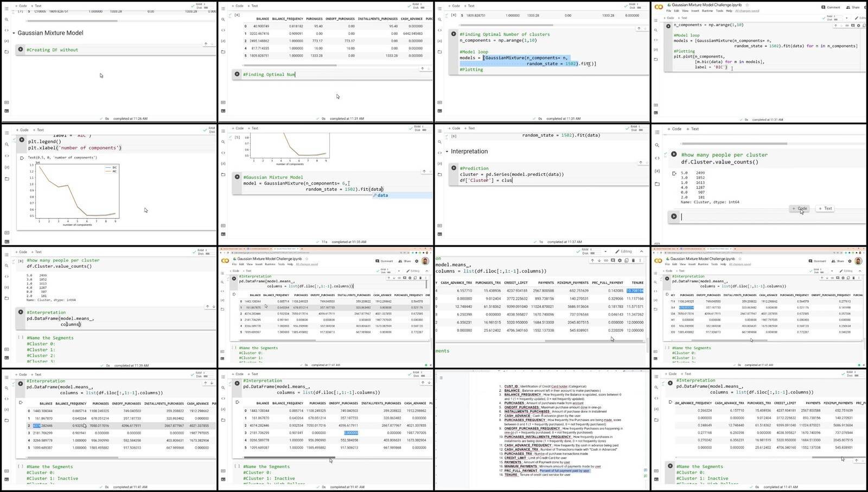Open Runtime menu in the BIC label frame

coord(707,11)
